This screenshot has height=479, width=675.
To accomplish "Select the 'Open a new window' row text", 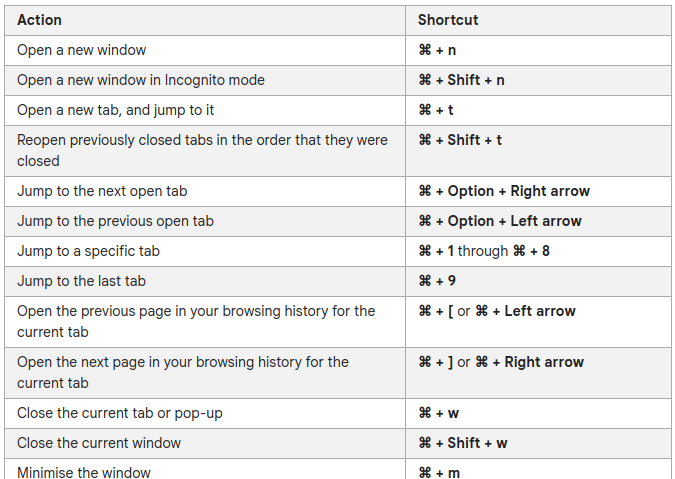I will coord(81,50).
